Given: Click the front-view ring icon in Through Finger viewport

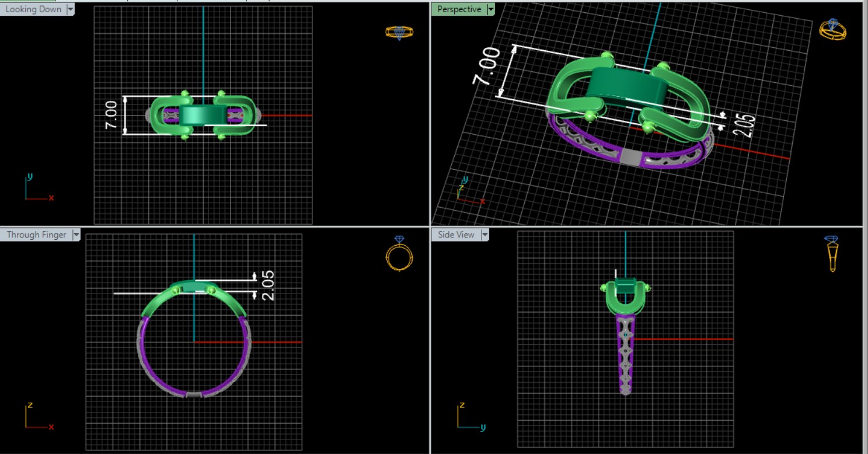Looking at the screenshot, I should click(400, 254).
